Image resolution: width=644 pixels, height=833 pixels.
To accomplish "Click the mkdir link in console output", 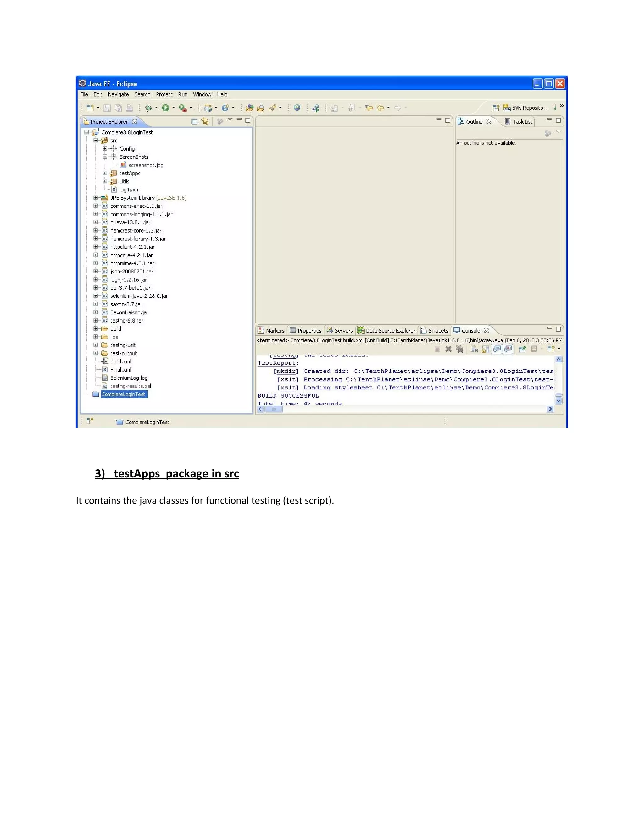I will (286, 372).
